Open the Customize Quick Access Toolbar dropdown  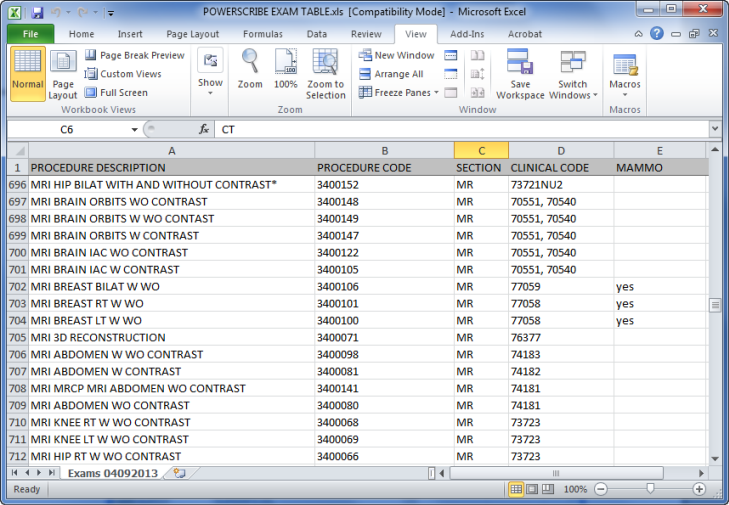[x=111, y=13]
